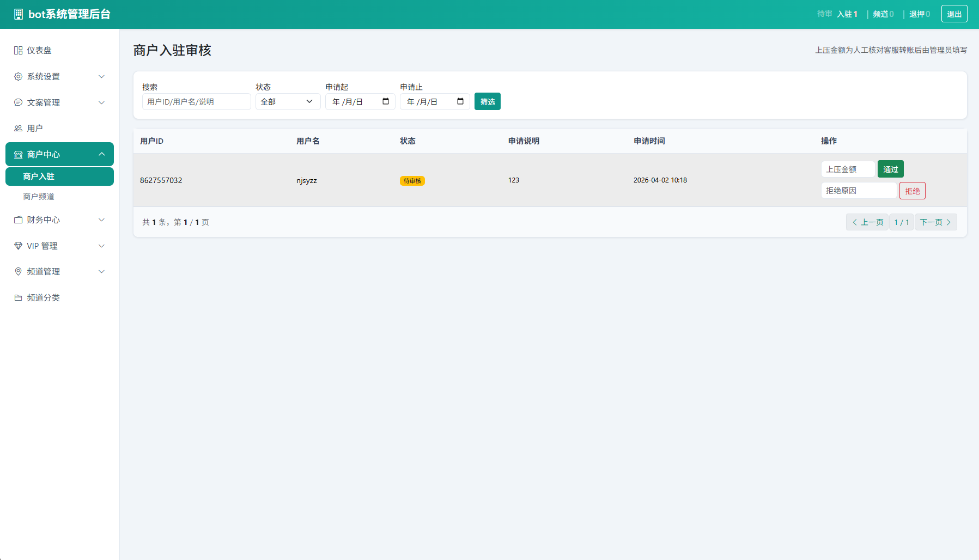Click the chat bubble icon for 文案管理
The image size is (979, 560).
tap(18, 102)
